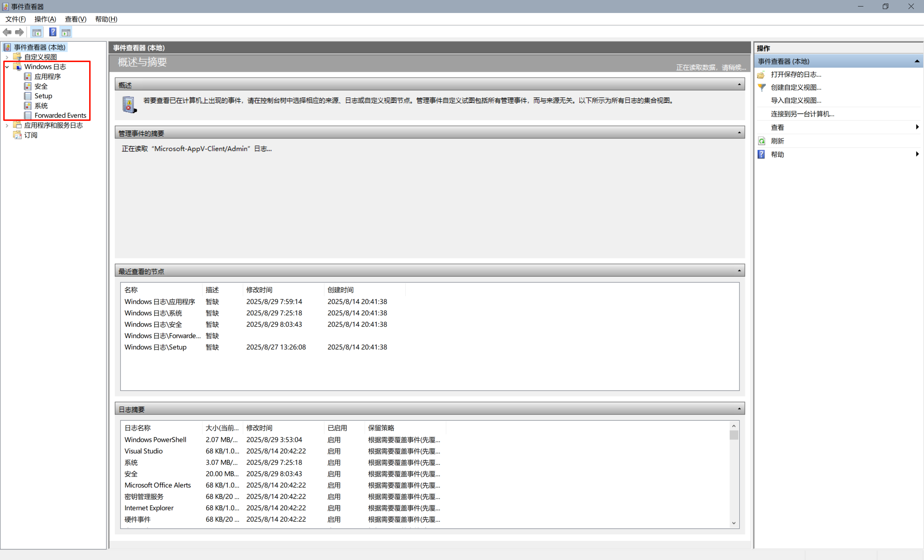Click the show/hide console tree icon
Viewport: 924px width, 560px height.
(x=37, y=32)
